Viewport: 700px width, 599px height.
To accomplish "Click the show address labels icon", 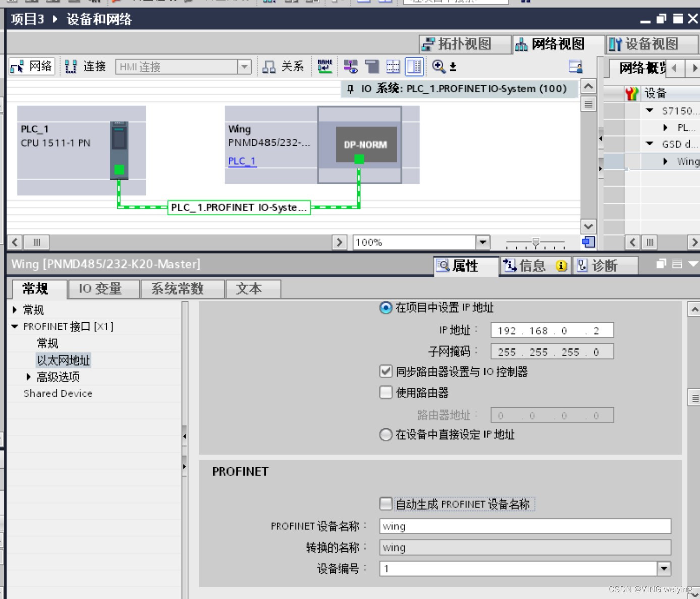I will tap(372, 66).
